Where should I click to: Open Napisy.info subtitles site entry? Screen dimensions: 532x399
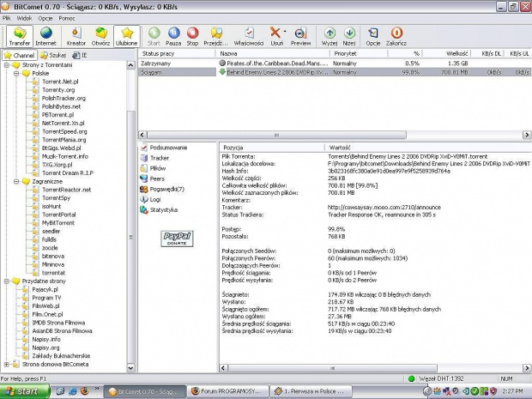click(46, 339)
